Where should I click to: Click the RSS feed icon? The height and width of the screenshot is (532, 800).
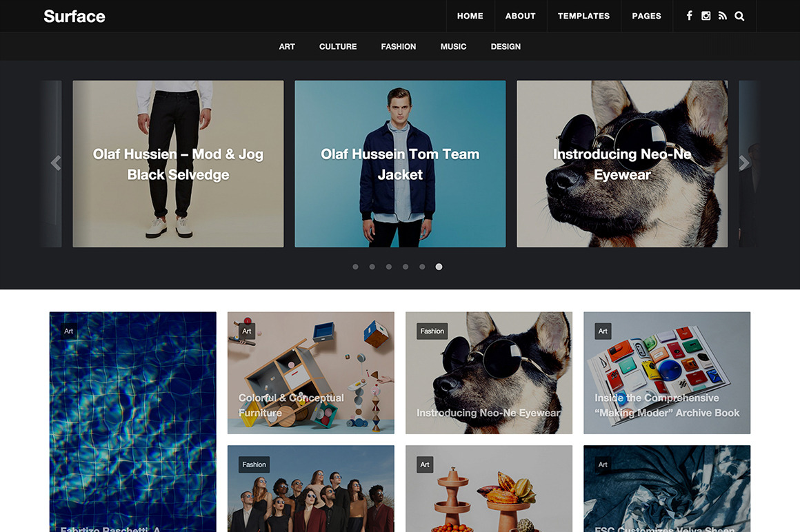722,15
